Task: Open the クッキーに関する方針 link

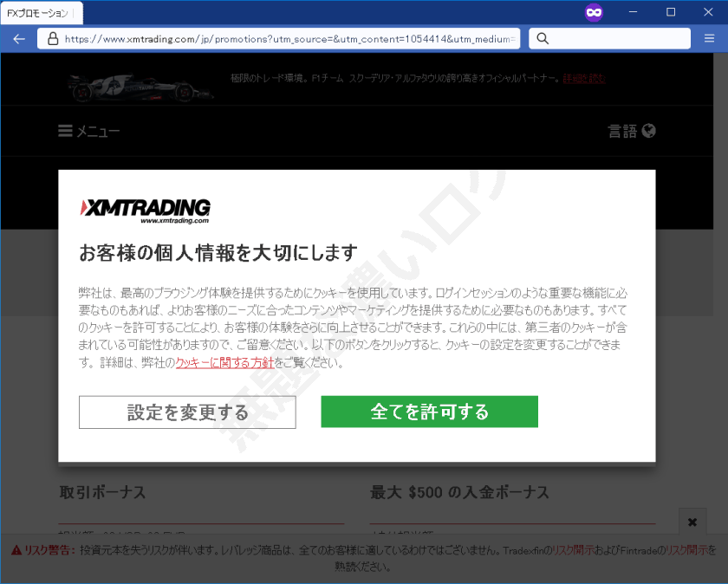Action: click(224, 363)
